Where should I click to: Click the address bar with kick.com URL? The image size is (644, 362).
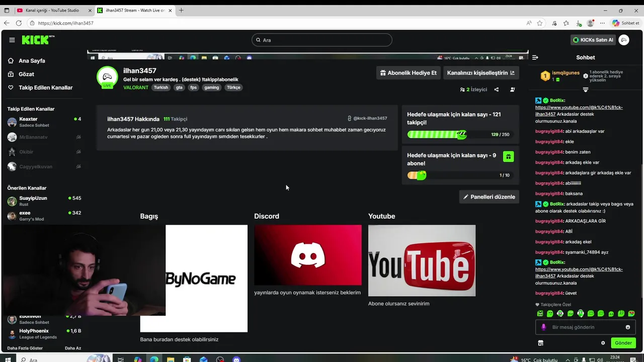click(272, 23)
